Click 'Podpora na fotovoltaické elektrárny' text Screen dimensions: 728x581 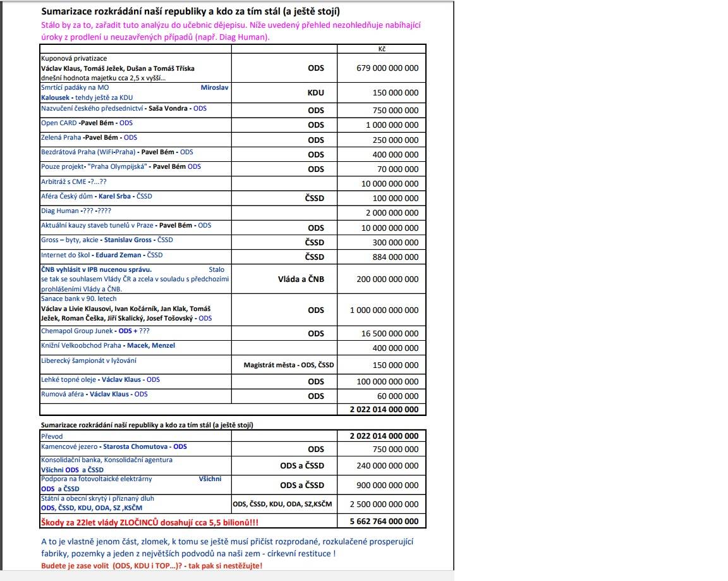(x=97, y=479)
